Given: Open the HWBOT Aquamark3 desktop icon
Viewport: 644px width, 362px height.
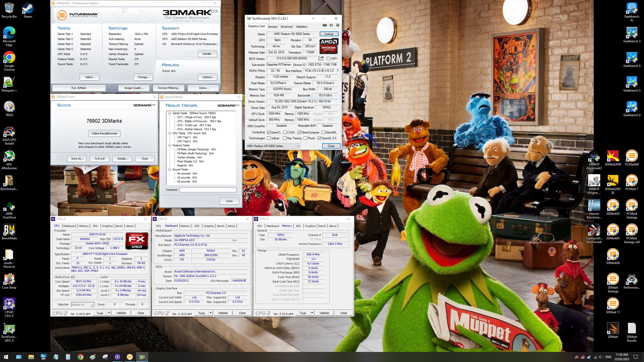Looking at the screenshot, I should click(x=594, y=160).
